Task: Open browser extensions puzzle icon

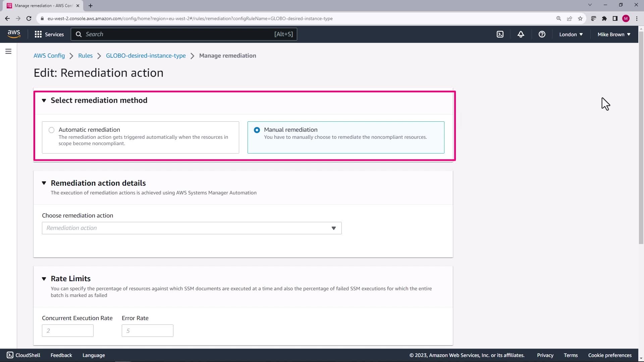Action: click(604, 18)
